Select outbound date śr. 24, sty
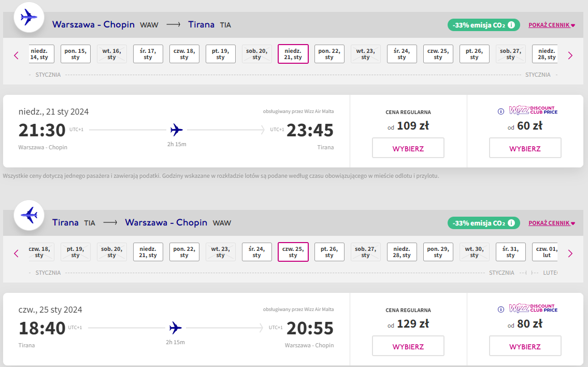This screenshot has height=367, width=588. tap(401, 54)
